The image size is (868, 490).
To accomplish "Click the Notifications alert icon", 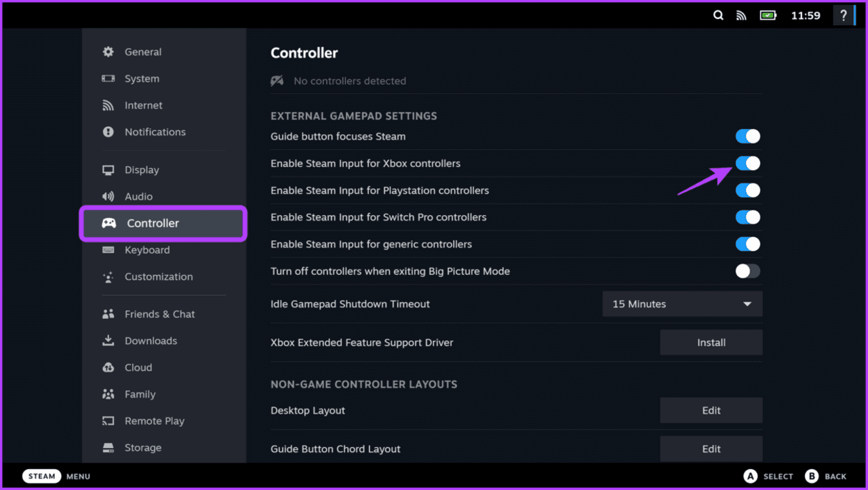I will tap(108, 132).
